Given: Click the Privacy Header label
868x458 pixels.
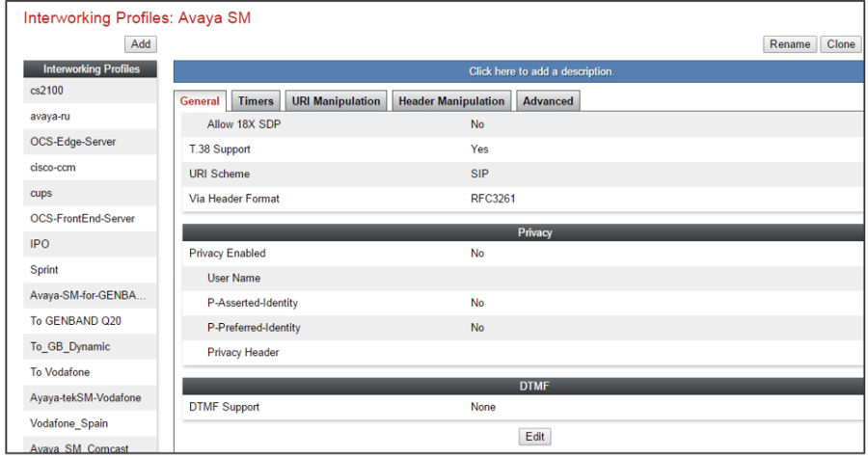Looking at the screenshot, I should 243,352.
